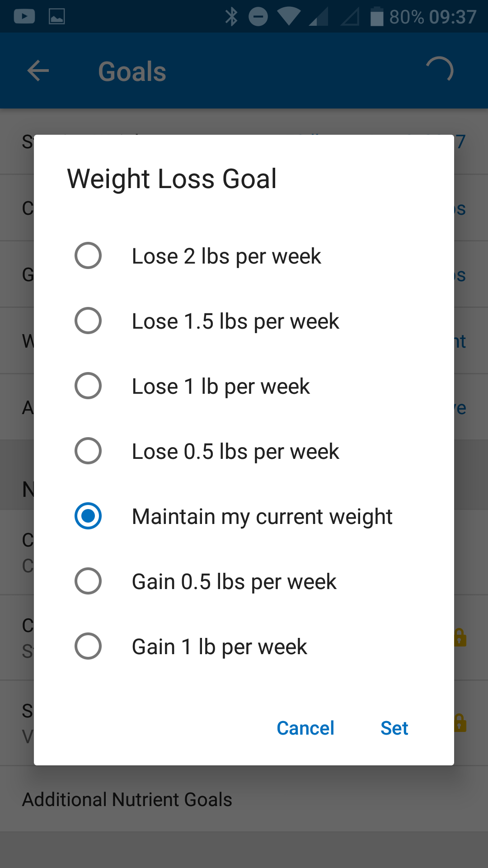Tap the Weight Loss Goal dialog title
Screen dimensions: 488x868
pos(172,179)
